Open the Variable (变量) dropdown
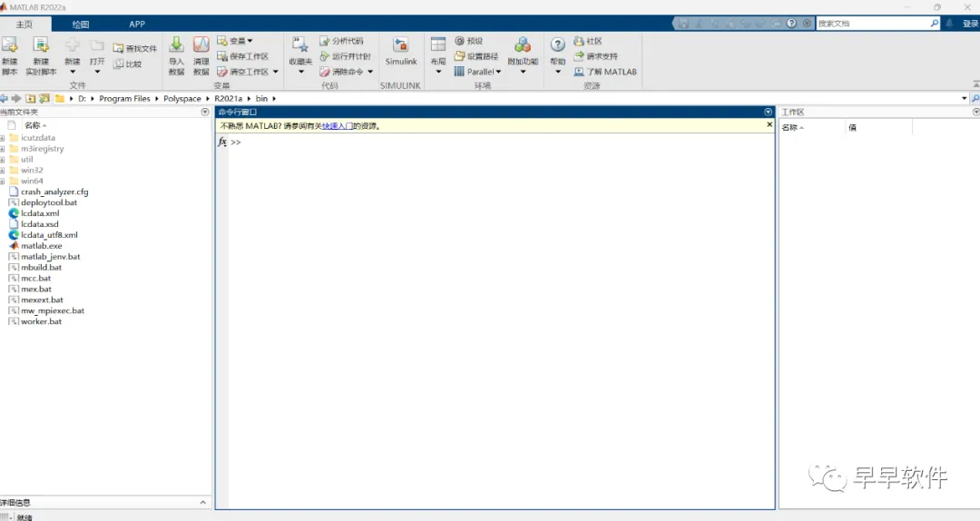The image size is (980, 521). click(x=235, y=41)
